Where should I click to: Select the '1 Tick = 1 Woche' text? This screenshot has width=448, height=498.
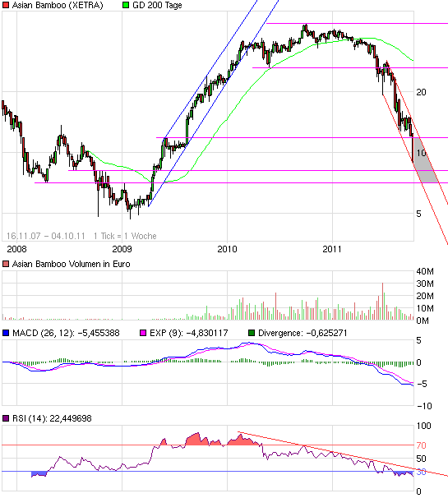tap(125, 236)
